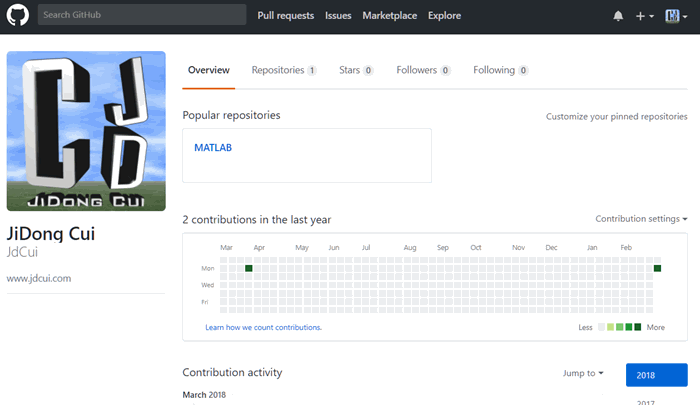Open Marketplace from the header
Viewport: 700px width, 405px height.
click(x=390, y=16)
